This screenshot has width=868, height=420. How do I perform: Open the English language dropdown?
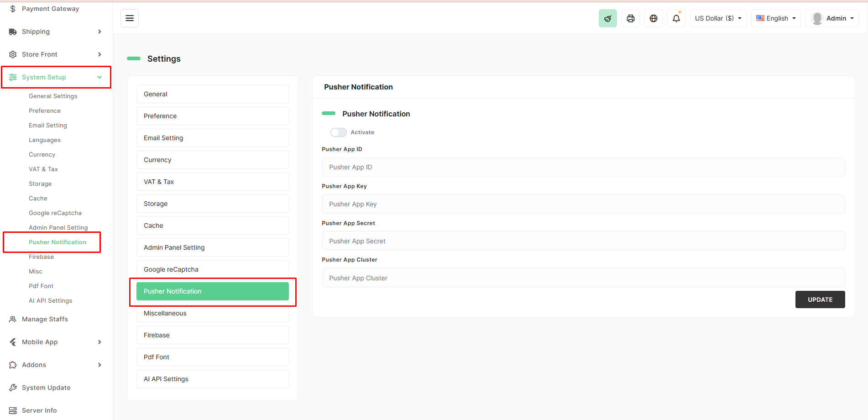pyautogui.click(x=776, y=18)
